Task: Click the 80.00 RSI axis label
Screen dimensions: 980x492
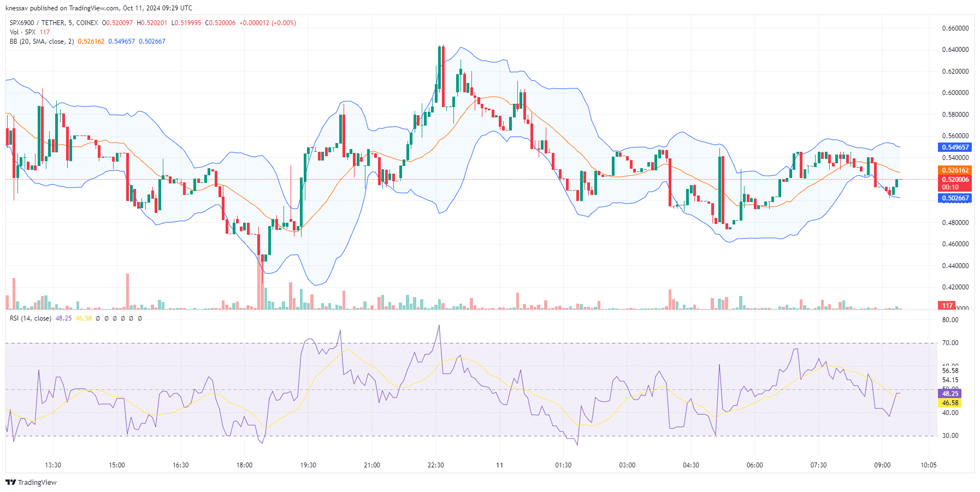Action: point(950,320)
